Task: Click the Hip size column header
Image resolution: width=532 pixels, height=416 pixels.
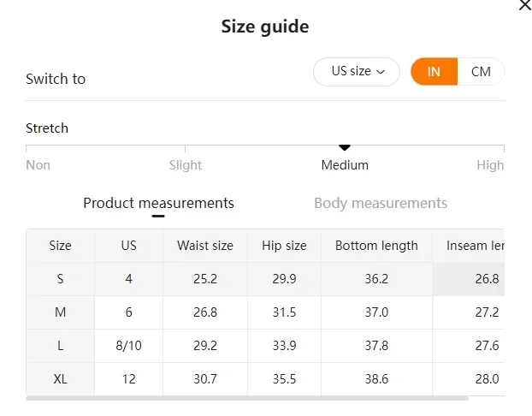Action: point(284,246)
